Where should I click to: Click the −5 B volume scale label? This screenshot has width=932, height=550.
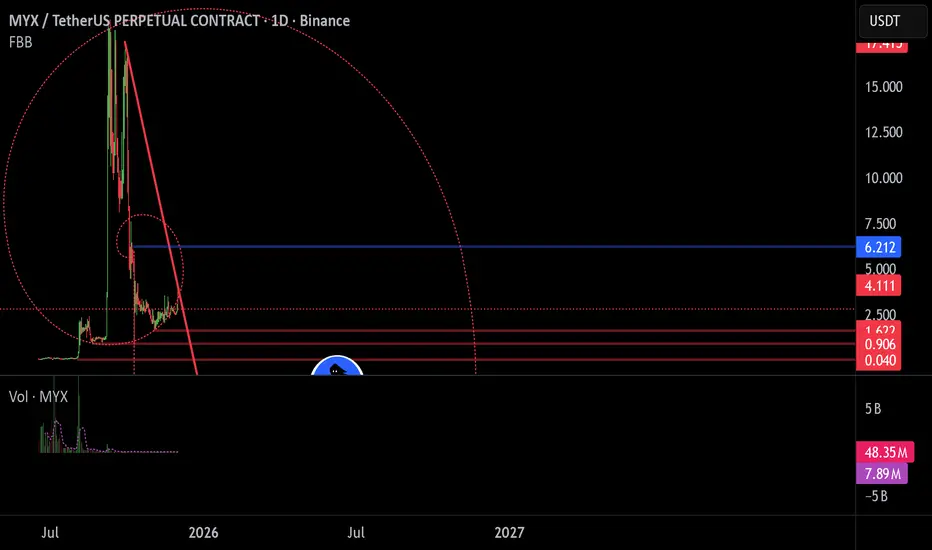tap(876, 496)
